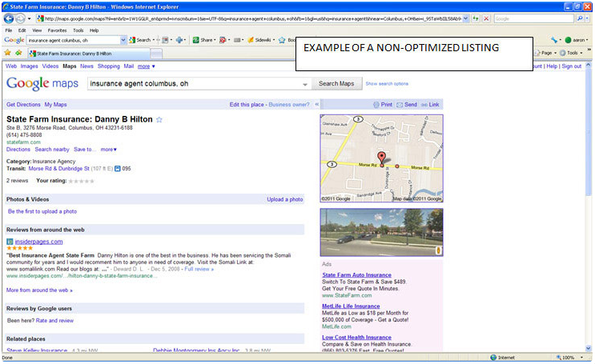Open the Google Toolbar search box dropdown

point(123,40)
